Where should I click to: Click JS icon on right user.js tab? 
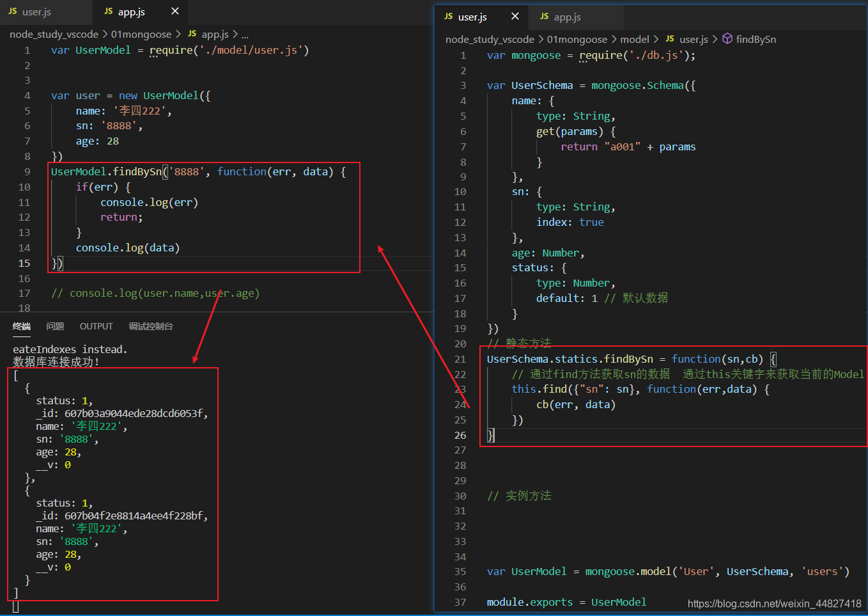[449, 17]
